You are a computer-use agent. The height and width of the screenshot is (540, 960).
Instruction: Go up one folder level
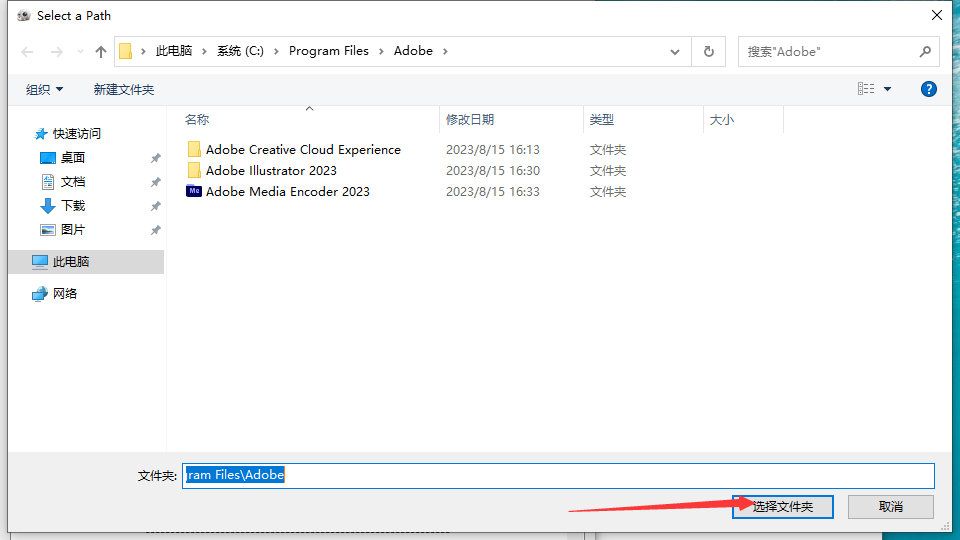[101, 52]
